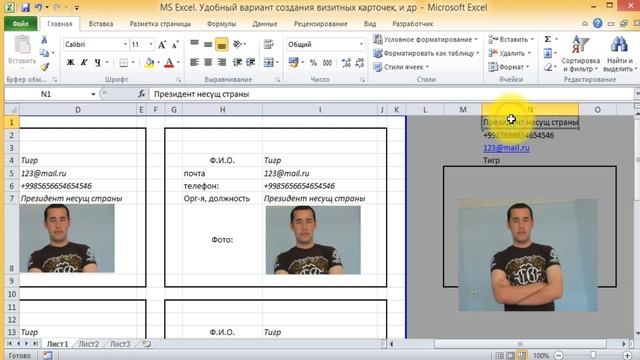Click the text orientation icon
This screenshot has height=360, width=640.
coord(238,44)
